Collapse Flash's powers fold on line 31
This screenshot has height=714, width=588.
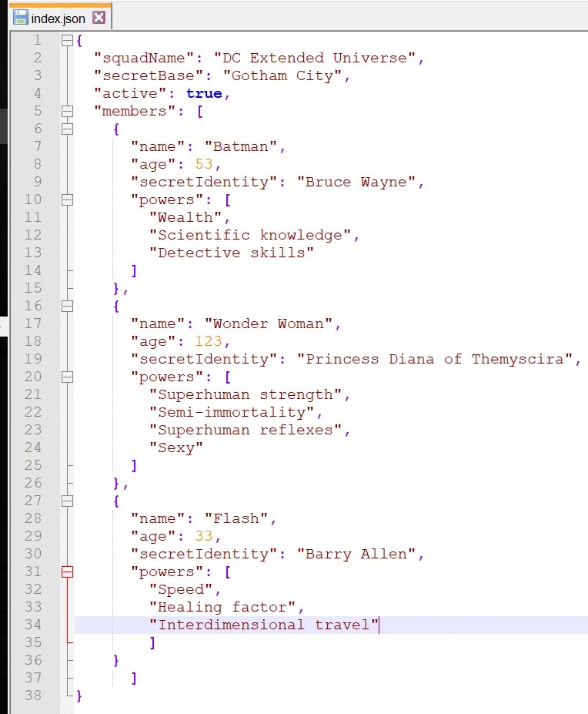click(67, 572)
